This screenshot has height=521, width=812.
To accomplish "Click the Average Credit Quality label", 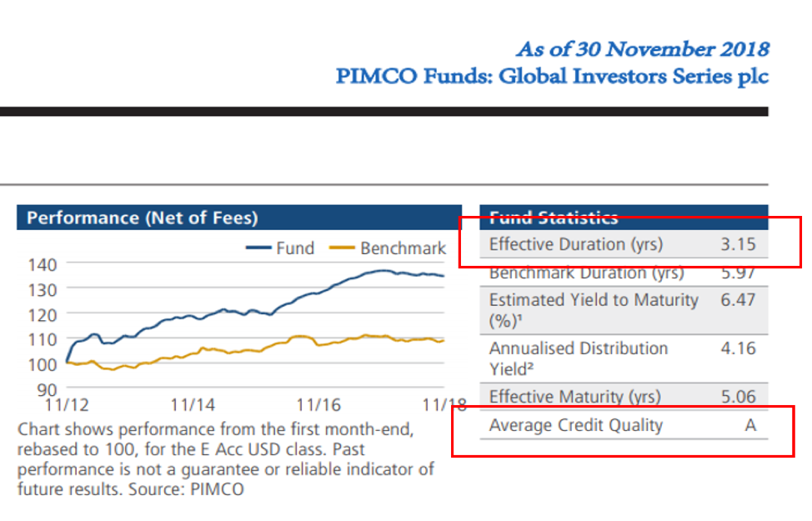I will point(575,425).
